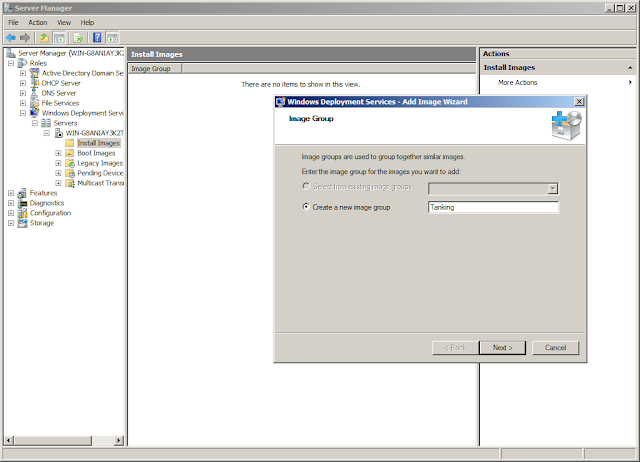
Task: Click the new image group name field
Action: [x=493, y=207]
